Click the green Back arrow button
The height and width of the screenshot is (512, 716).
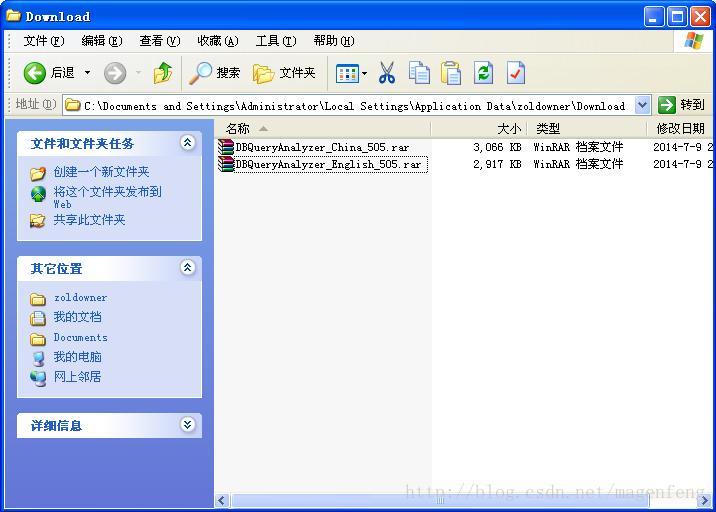pos(35,73)
